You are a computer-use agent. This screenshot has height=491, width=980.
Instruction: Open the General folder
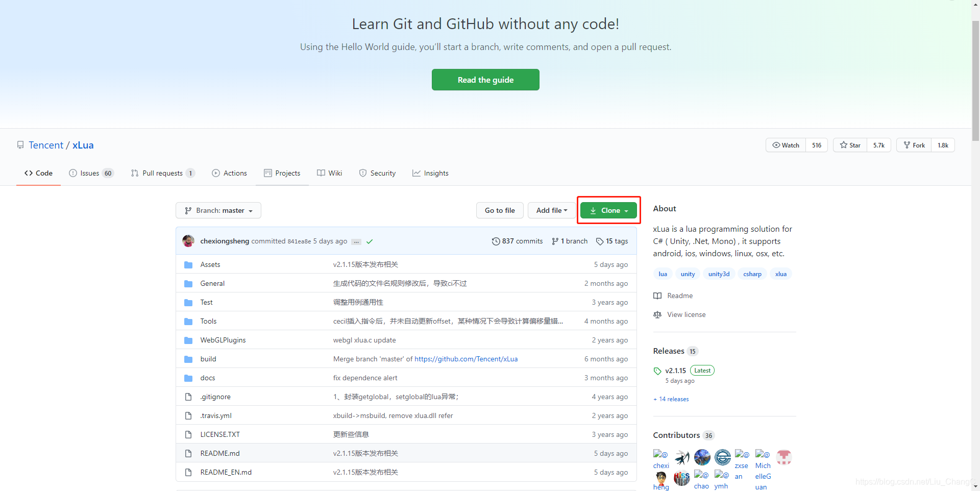pos(212,283)
